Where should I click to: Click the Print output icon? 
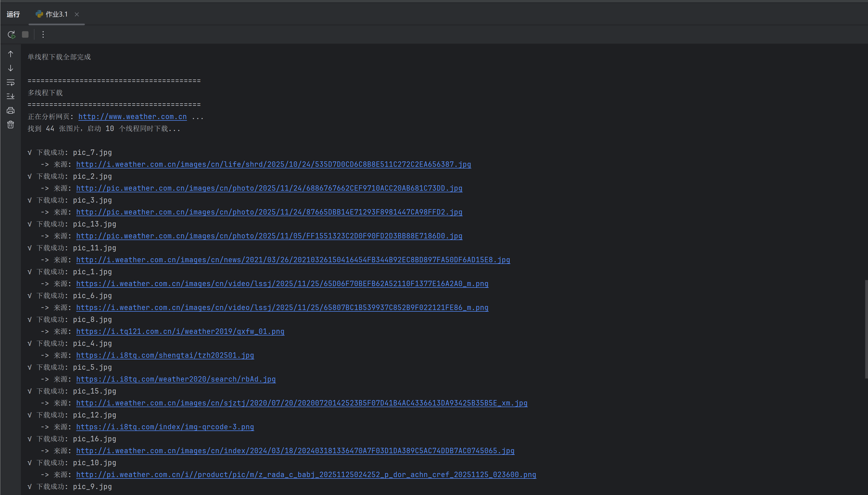[11, 110]
